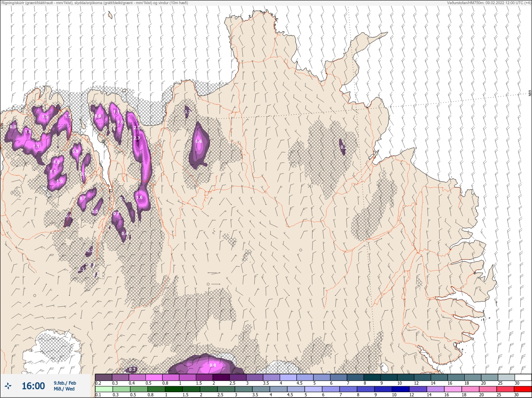Select the bright red 30 swatch on the lower legend row

(523, 389)
